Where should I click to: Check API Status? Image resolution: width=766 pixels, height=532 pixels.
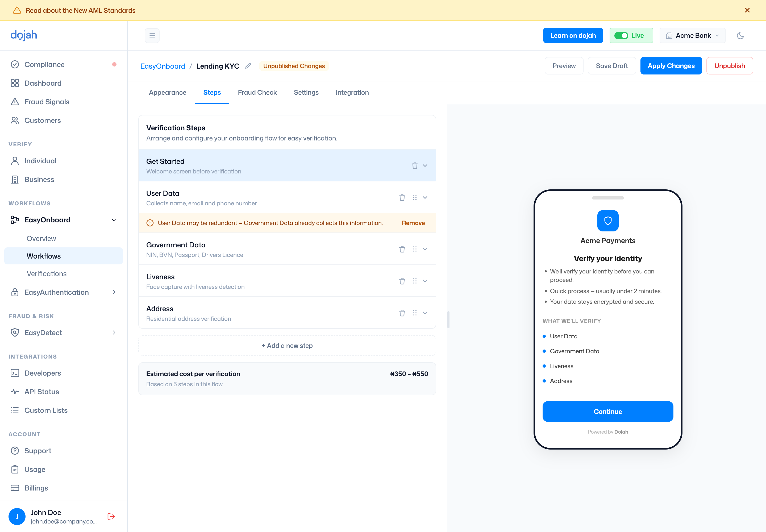point(63,392)
